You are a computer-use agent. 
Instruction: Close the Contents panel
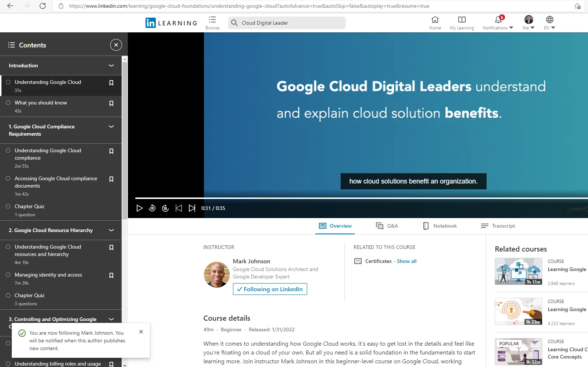[116, 45]
